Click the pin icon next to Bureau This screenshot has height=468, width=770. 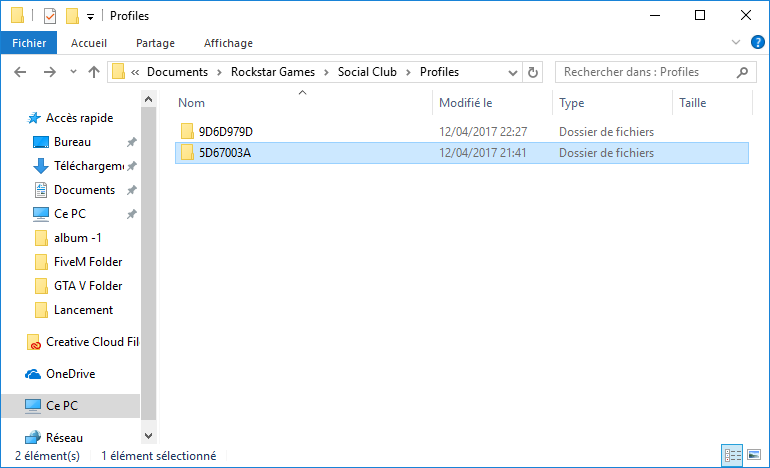[x=132, y=142]
